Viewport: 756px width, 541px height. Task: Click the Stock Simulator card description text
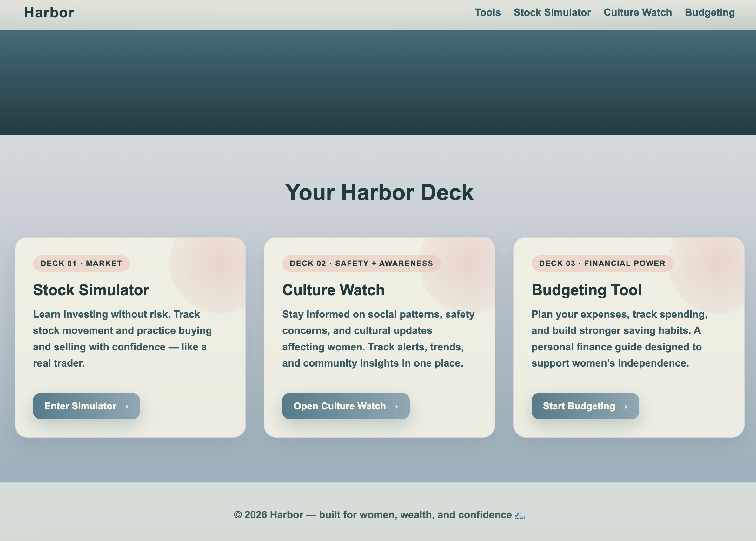coord(122,338)
